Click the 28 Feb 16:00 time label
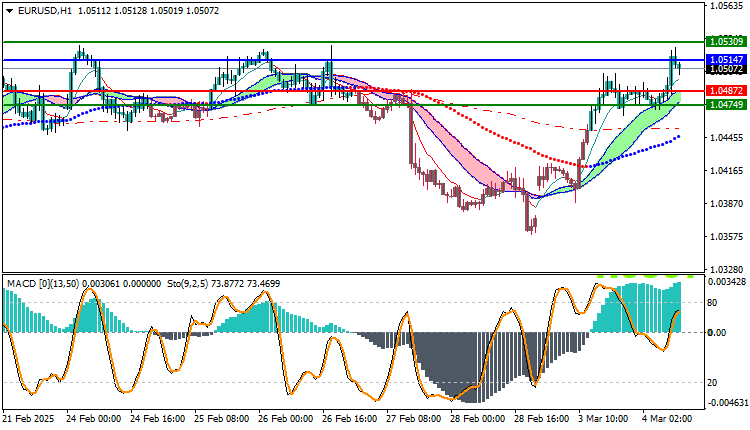 coord(541,419)
